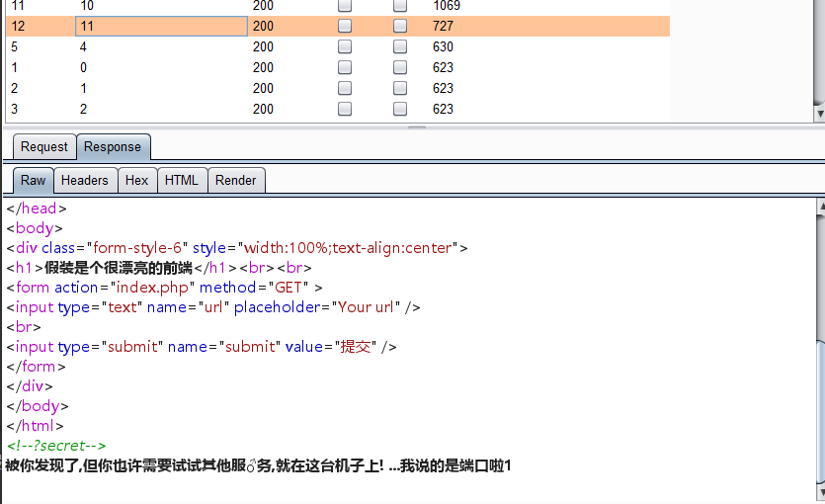825x504 pixels.
Task: Toggle second checkbox in request 3 row
Action: pos(400,109)
